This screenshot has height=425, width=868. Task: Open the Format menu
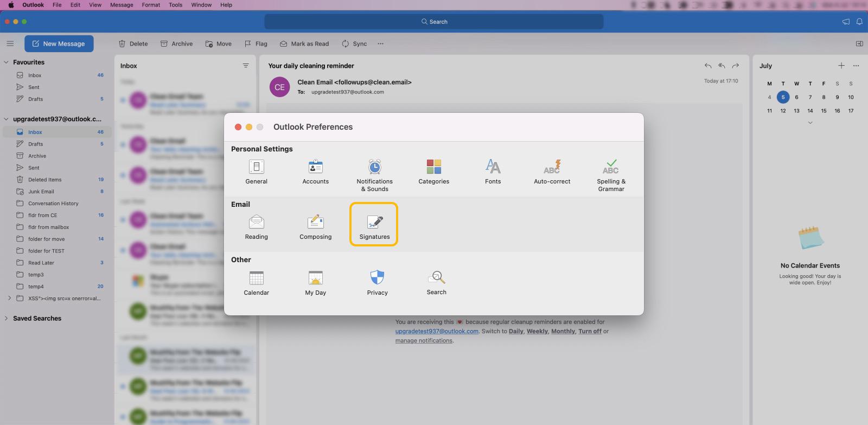coord(151,5)
